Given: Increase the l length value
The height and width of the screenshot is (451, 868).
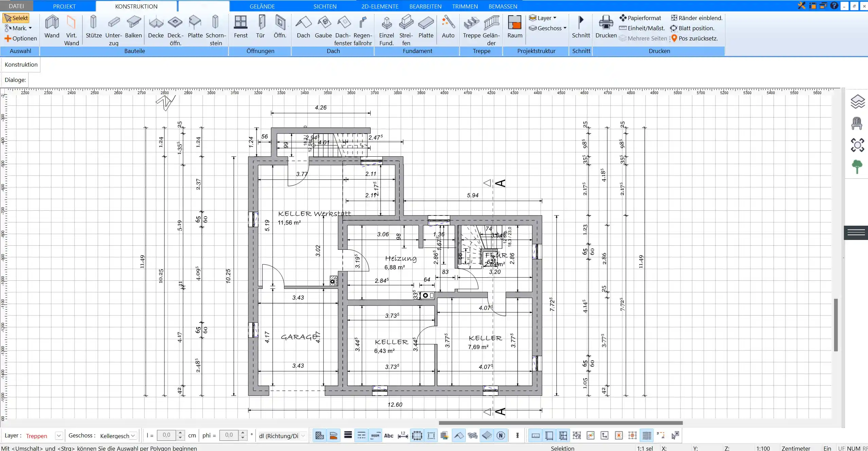Looking at the screenshot, I should click(x=180, y=433).
